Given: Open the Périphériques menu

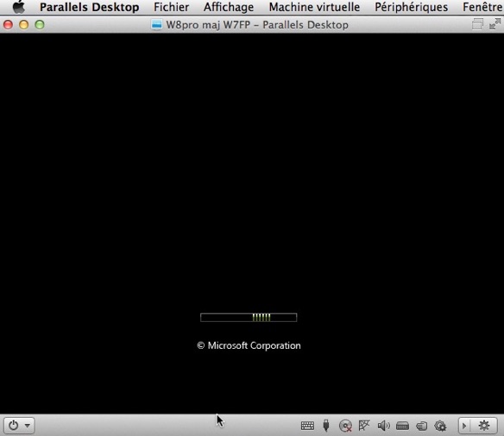Looking at the screenshot, I should coord(411,7).
